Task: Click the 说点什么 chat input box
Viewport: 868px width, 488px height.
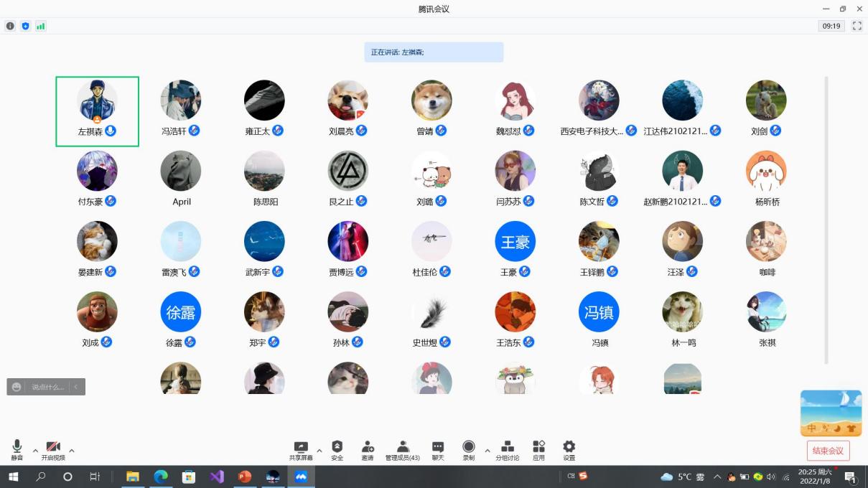Action: point(48,387)
